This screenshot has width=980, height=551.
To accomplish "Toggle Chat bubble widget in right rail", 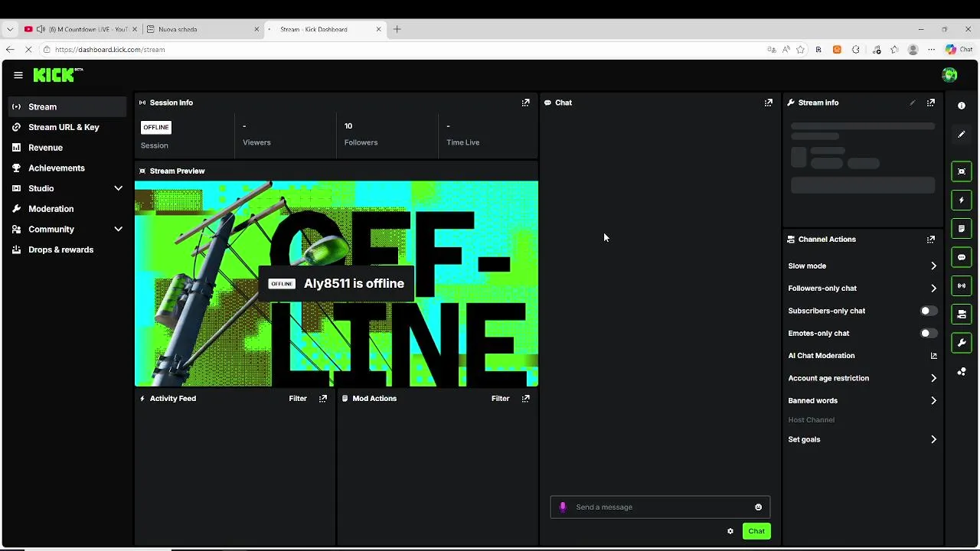I will (x=962, y=257).
